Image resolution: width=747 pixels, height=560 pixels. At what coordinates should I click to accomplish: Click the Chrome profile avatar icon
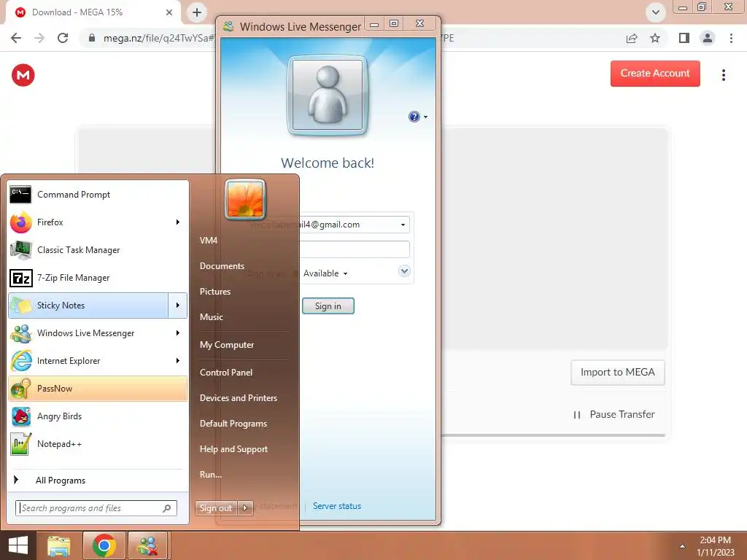click(x=708, y=38)
